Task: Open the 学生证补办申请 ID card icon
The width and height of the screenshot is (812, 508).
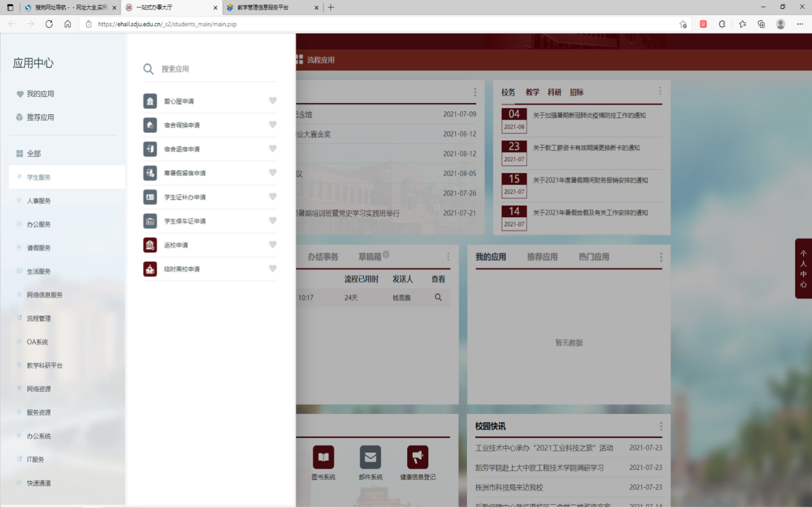Action: click(x=150, y=197)
